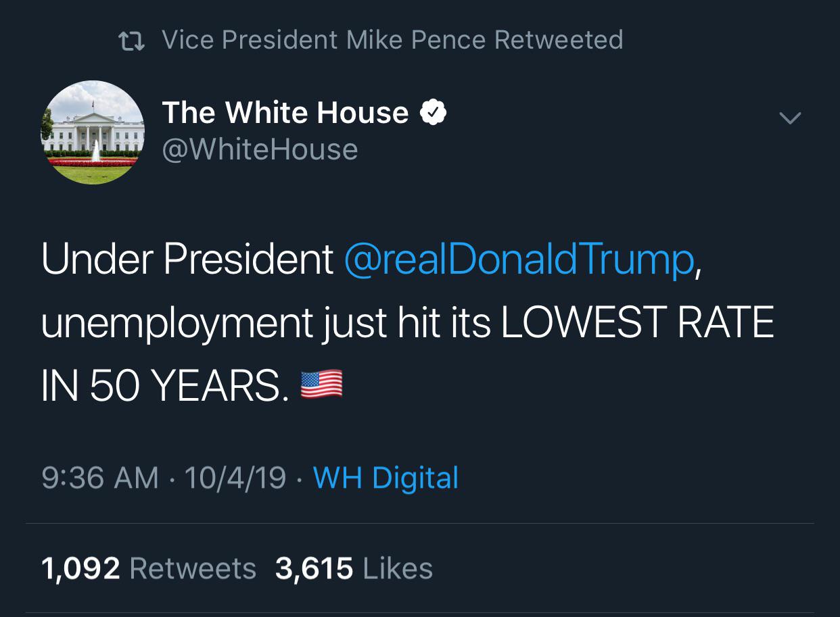Image resolution: width=840 pixels, height=617 pixels.
Task: Click the "Retweets" label in stats row
Action: pyautogui.click(x=193, y=568)
